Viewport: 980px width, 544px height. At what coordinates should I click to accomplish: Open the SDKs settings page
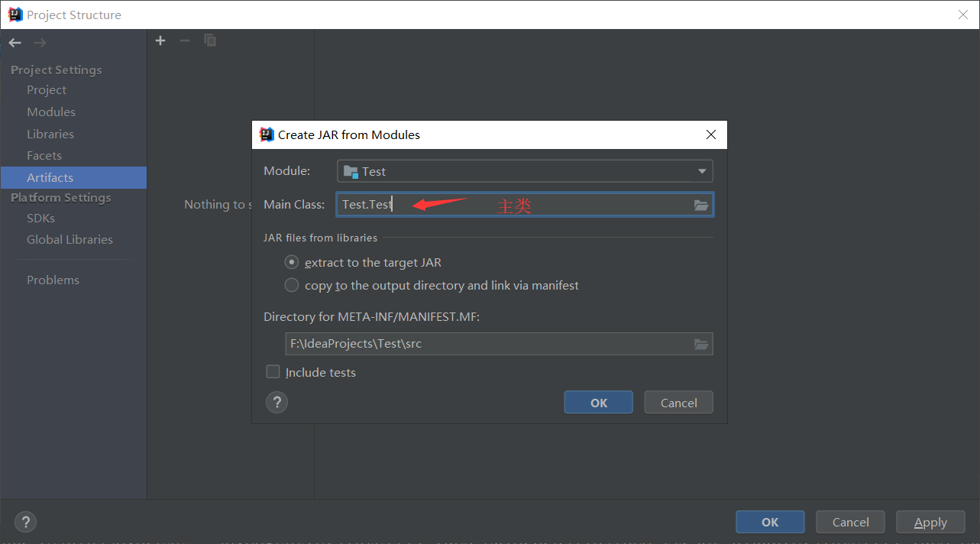coord(40,218)
